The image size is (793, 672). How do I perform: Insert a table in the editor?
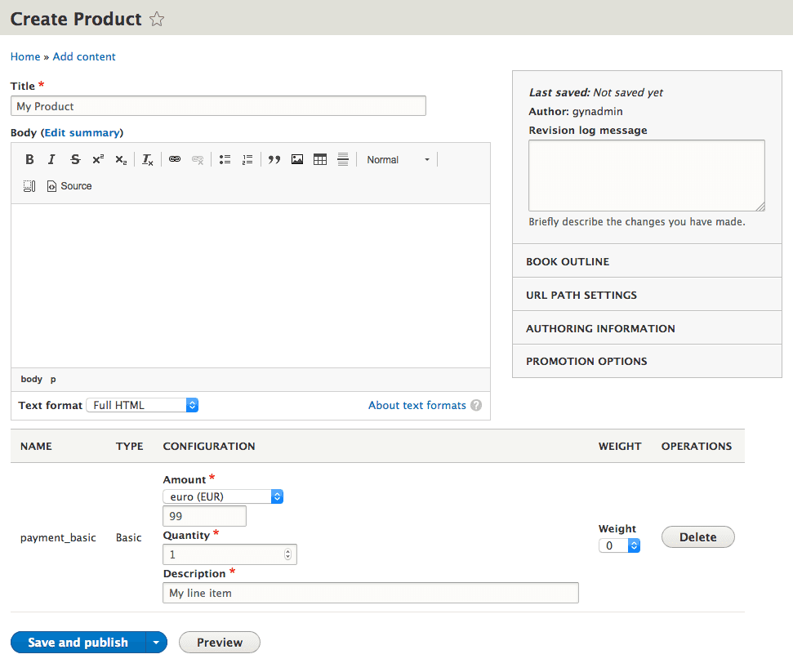pyautogui.click(x=320, y=160)
